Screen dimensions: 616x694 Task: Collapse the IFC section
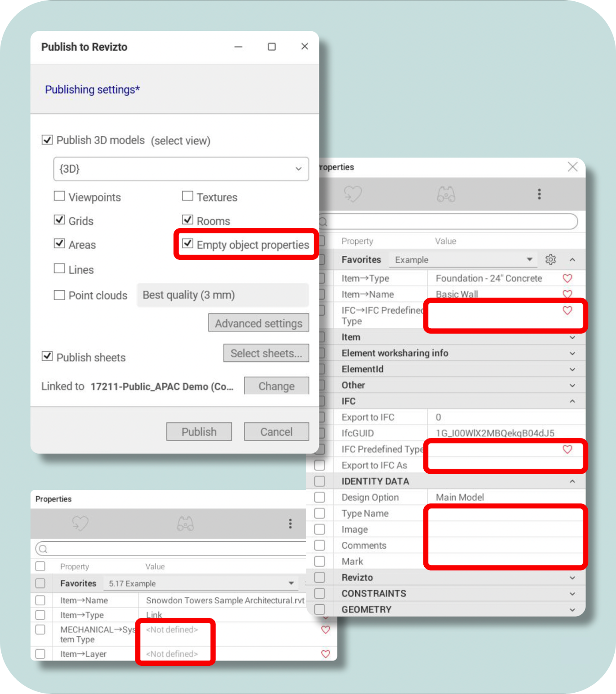[573, 401]
